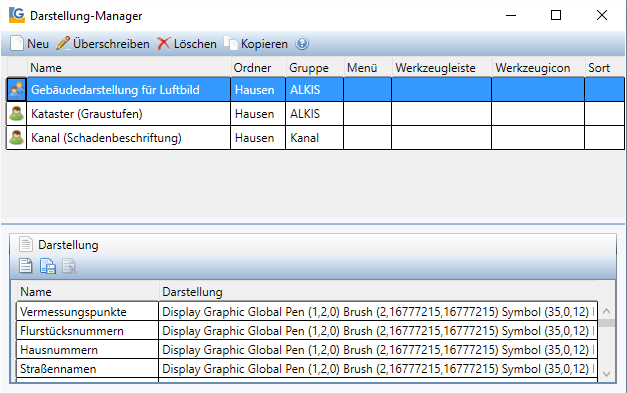Close the Darstellung-Manager window

601,15
